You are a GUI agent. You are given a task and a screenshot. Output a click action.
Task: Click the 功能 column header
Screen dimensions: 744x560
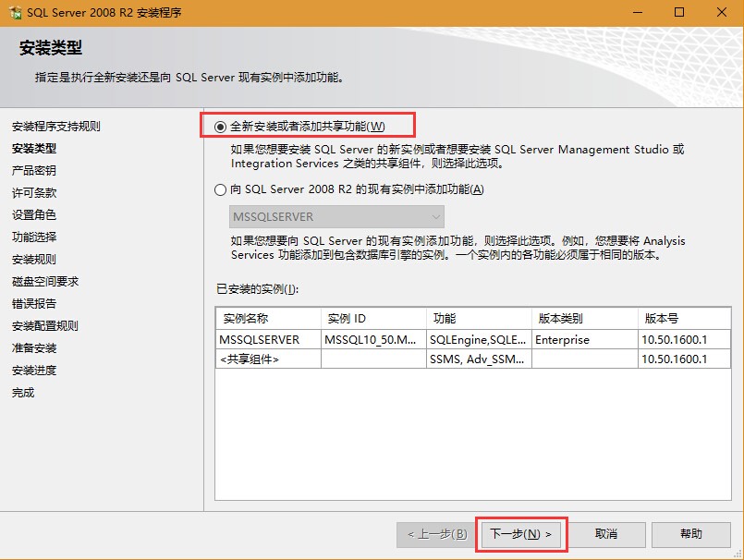click(477, 318)
